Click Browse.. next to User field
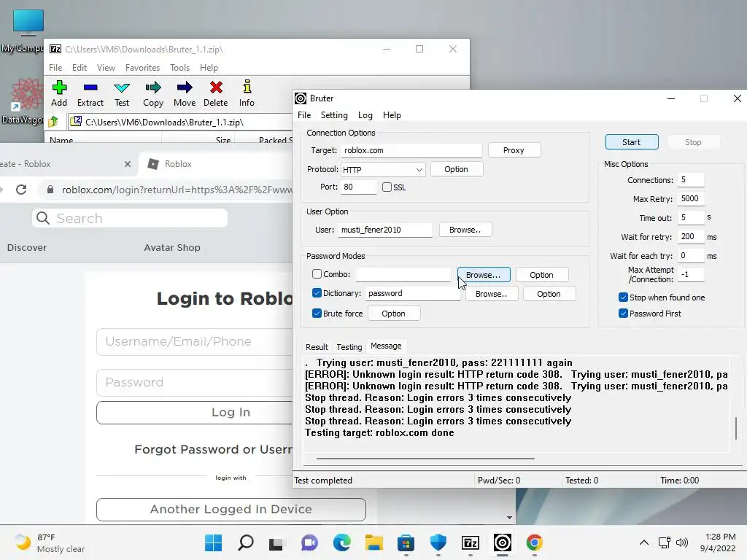Screen dimensions: 747x560 [465, 230]
